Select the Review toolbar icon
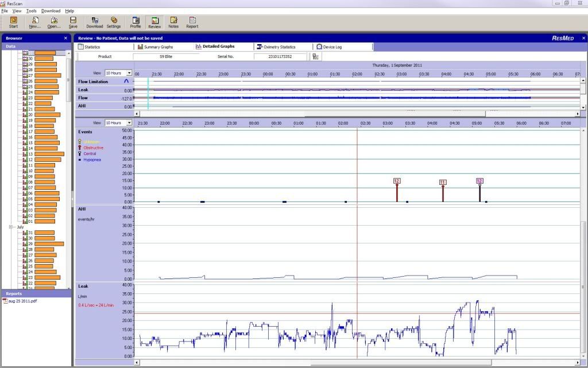 [154, 22]
